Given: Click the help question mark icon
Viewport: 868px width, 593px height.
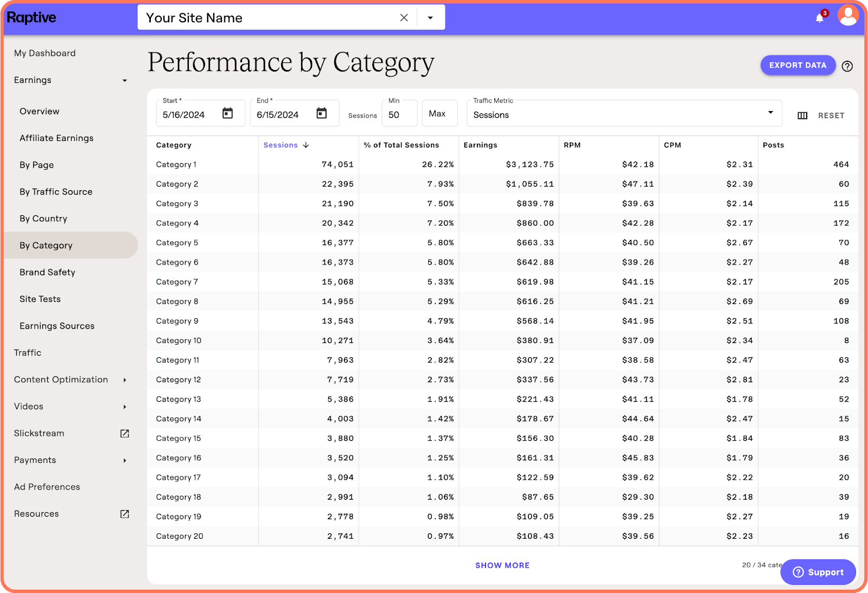Looking at the screenshot, I should tap(847, 66).
